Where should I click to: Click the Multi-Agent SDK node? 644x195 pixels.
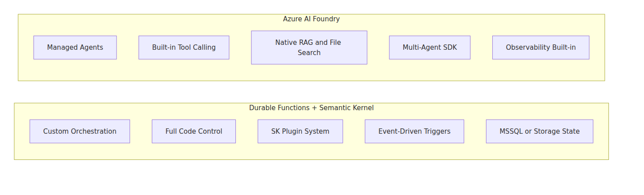click(429, 48)
